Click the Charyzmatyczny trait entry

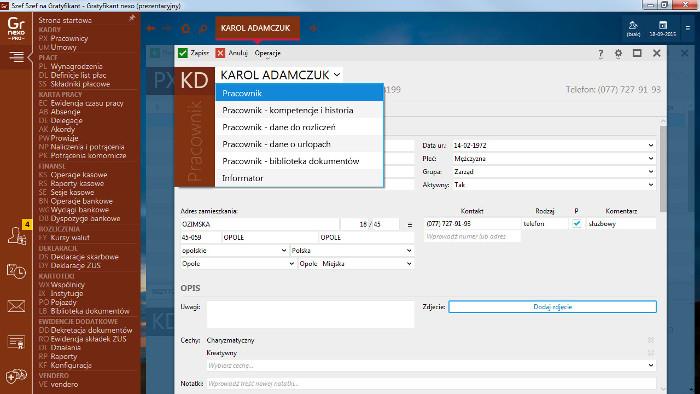pyautogui.click(x=230, y=340)
